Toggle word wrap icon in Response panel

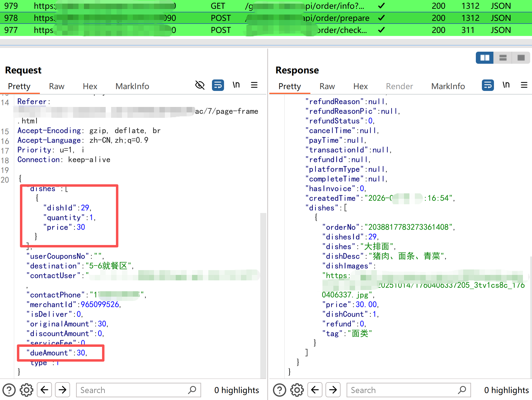click(488, 85)
